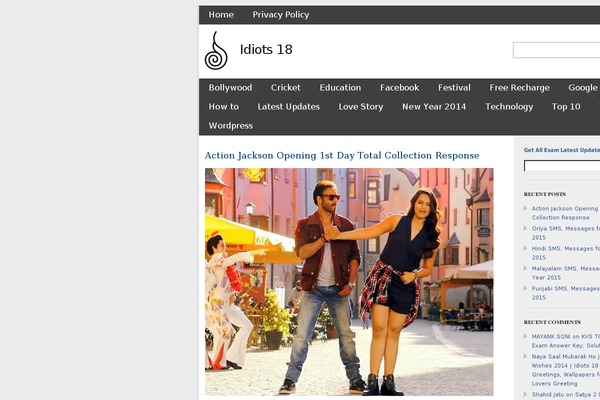
Task: Open the Facebook category
Action: pos(399,88)
